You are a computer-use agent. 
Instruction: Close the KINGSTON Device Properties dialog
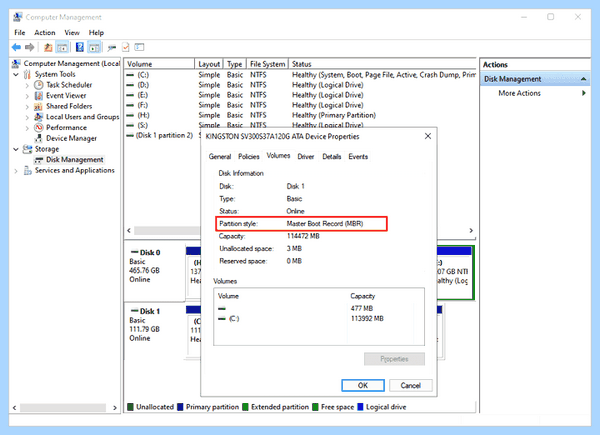coord(428,136)
